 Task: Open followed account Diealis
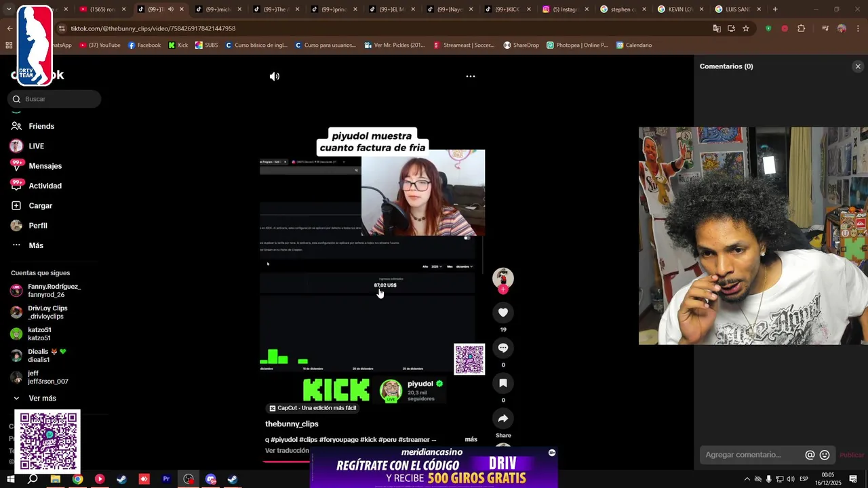39,356
